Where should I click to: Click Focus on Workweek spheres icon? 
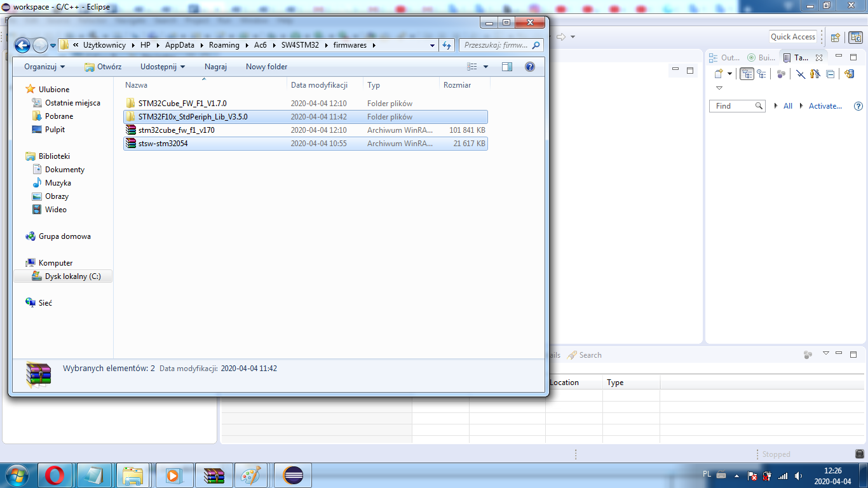(x=781, y=74)
